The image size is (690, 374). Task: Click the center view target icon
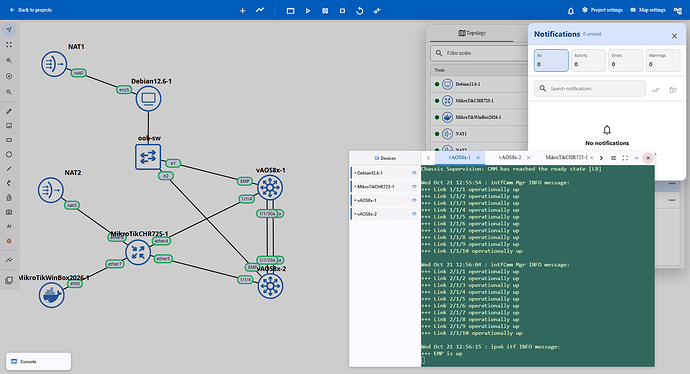click(9, 77)
